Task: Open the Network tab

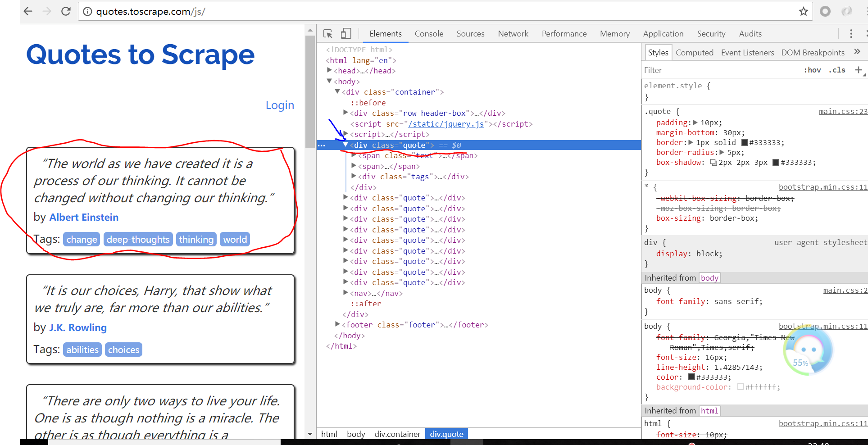Action: pyautogui.click(x=513, y=34)
